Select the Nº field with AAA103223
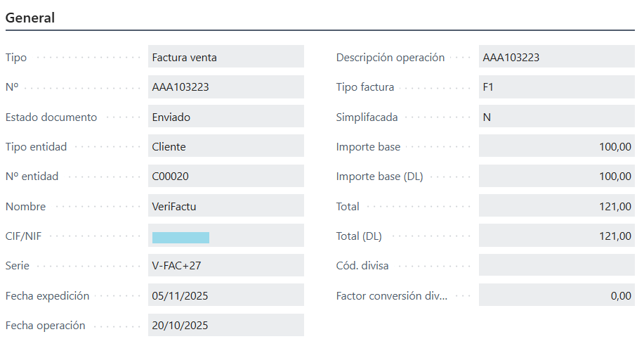This screenshot has width=644, height=339. point(225,87)
